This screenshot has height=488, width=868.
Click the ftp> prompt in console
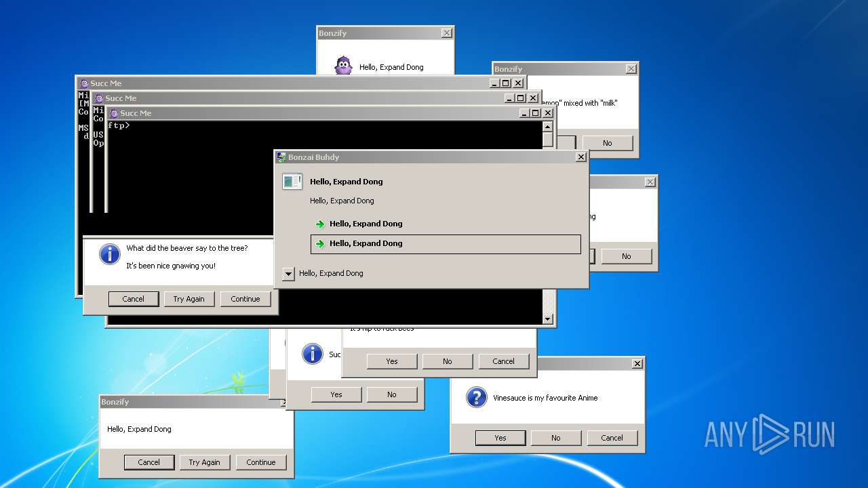click(119, 125)
